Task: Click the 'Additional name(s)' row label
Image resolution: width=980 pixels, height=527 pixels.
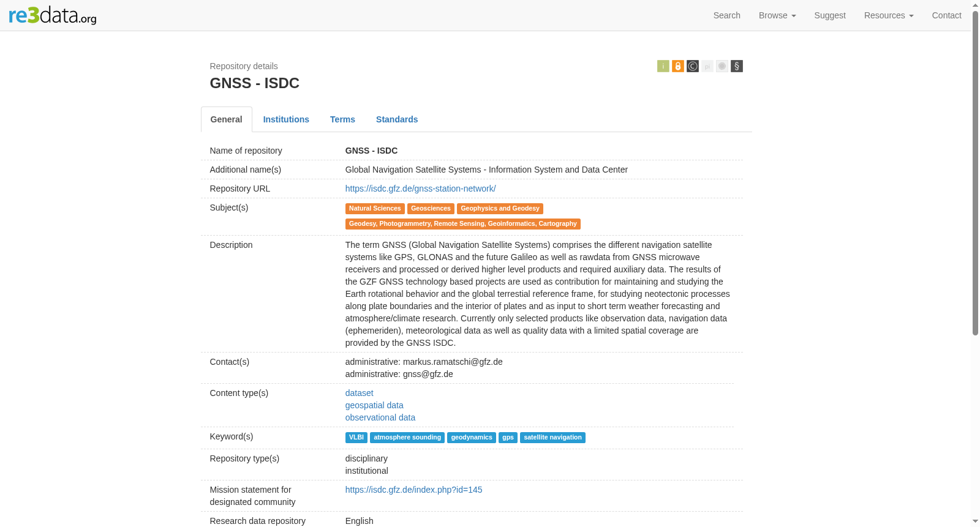Action: [246, 170]
